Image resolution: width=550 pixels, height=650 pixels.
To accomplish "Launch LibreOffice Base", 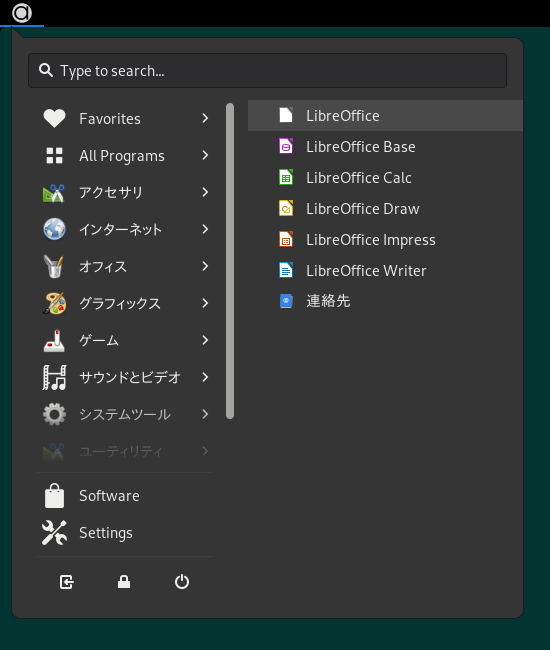I will (385, 146).
